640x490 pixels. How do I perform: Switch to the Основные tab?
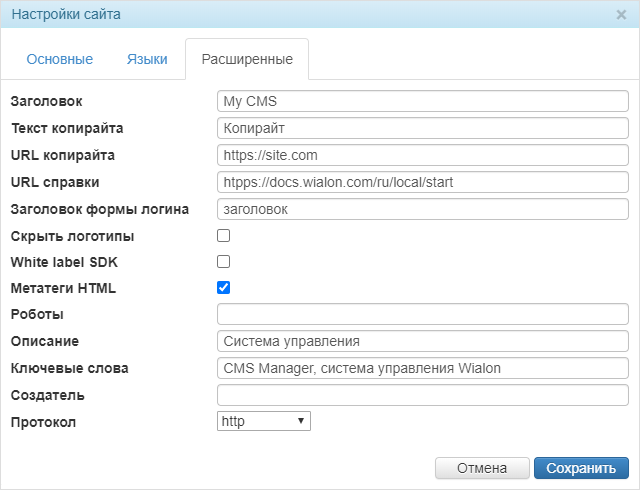60,59
